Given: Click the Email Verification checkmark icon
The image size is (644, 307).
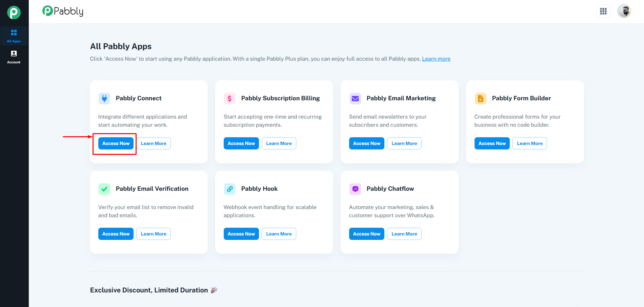Looking at the screenshot, I should click(x=104, y=189).
